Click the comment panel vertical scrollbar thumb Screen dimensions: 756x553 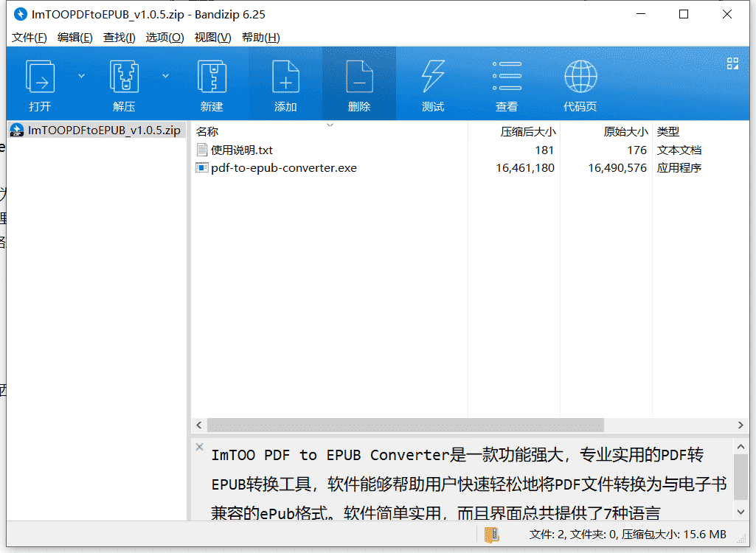(x=741, y=477)
